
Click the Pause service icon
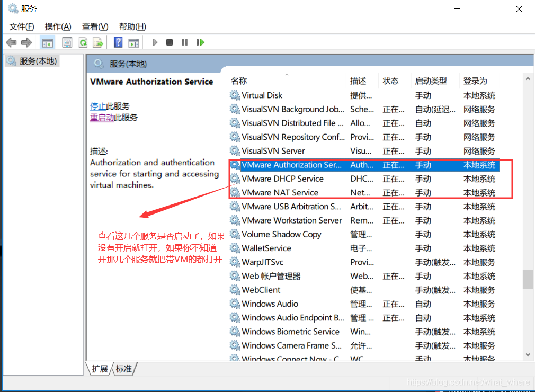pyautogui.click(x=184, y=42)
